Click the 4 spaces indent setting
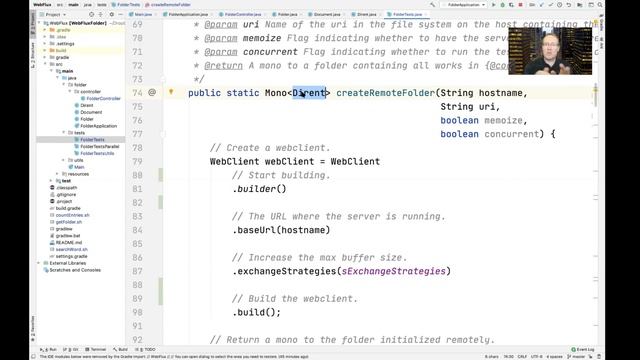 [554, 357]
